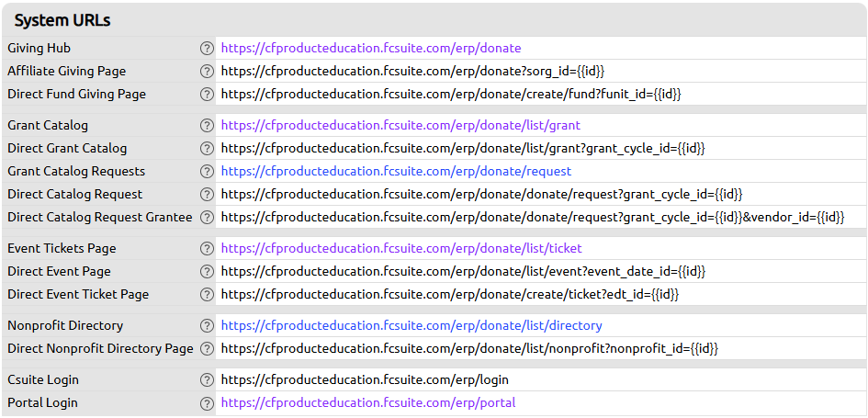The width and height of the screenshot is (868, 418).
Task: Click the Direct Nonprofit Directory nonprofit_id URL
Action: pyautogui.click(x=469, y=349)
